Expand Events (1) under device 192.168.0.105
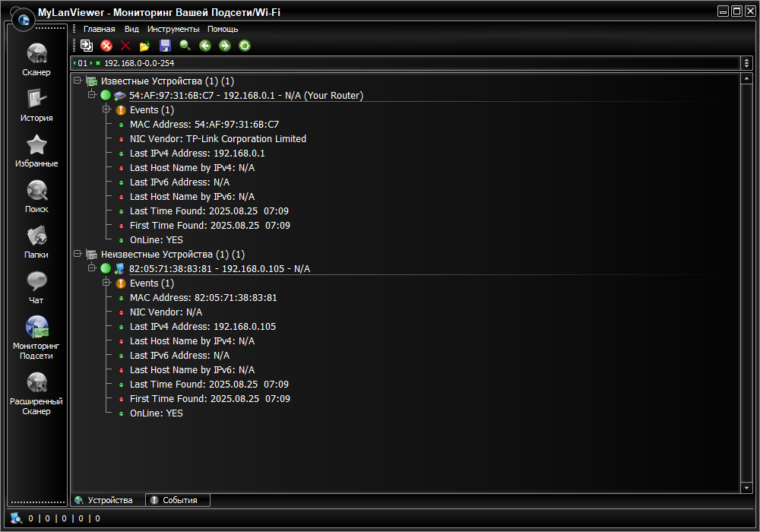The height and width of the screenshot is (532, 760). coord(106,283)
